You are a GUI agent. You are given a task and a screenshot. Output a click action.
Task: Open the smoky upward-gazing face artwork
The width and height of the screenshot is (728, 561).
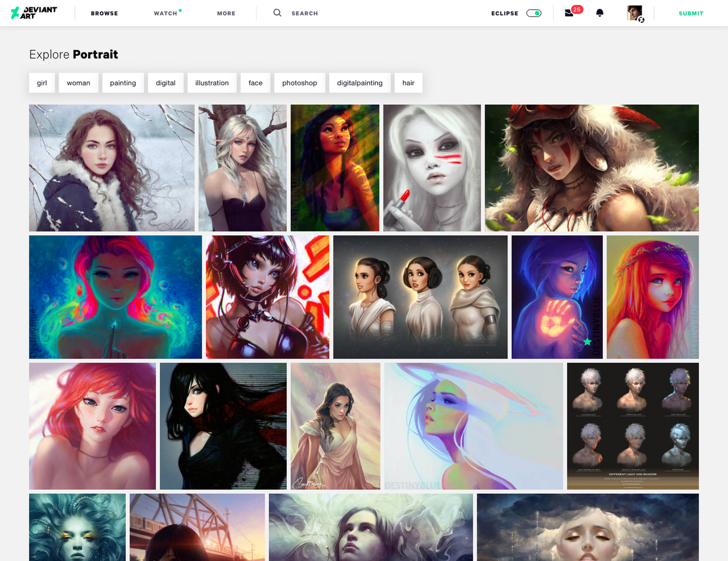coord(371,527)
